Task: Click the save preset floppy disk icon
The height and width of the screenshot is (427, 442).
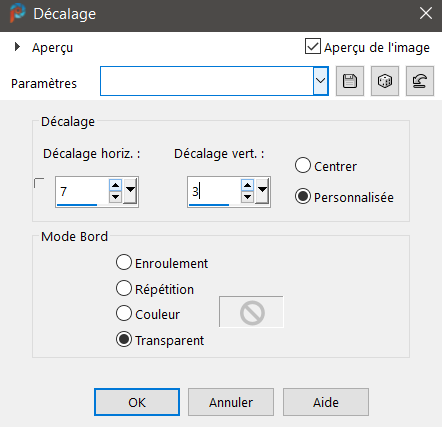Action: pos(350,81)
